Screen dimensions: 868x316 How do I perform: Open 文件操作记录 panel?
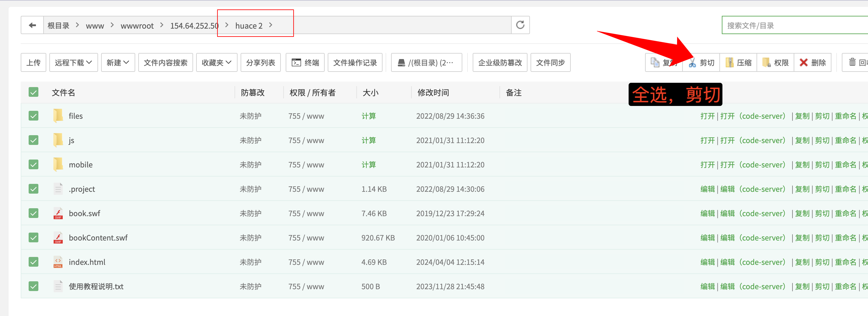(355, 62)
